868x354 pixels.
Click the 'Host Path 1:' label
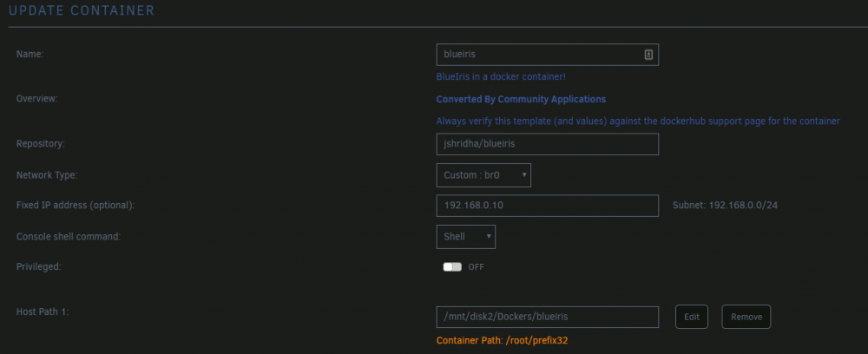(42, 311)
